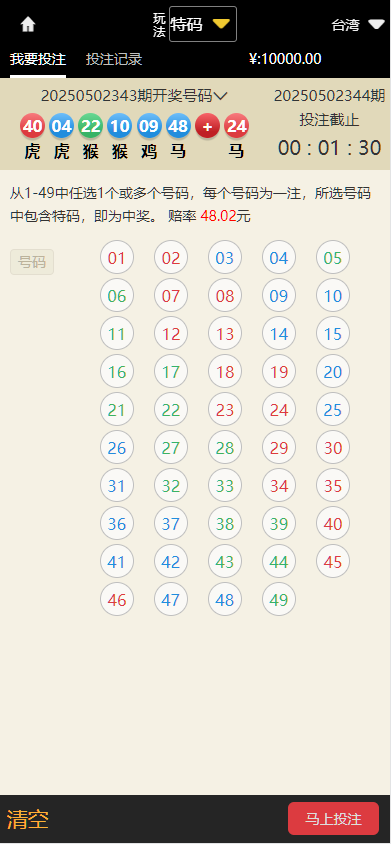Select number 33 in the grid
Screen dimensions: 391x844
(x=225, y=486)
